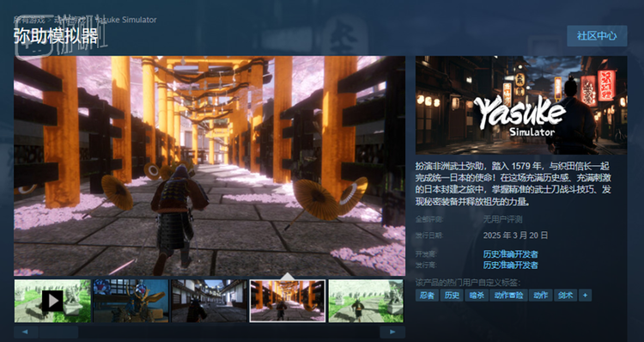Open the Yasuke Simulator breadcrumb link
The height and width of the screenshot is (342, 644).
126,20
